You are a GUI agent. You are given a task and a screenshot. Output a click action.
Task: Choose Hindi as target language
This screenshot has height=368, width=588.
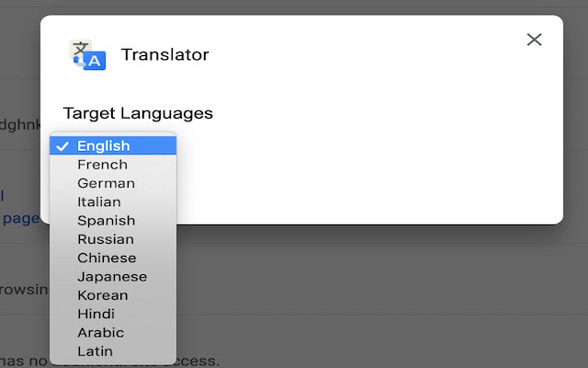coord(96,313)
